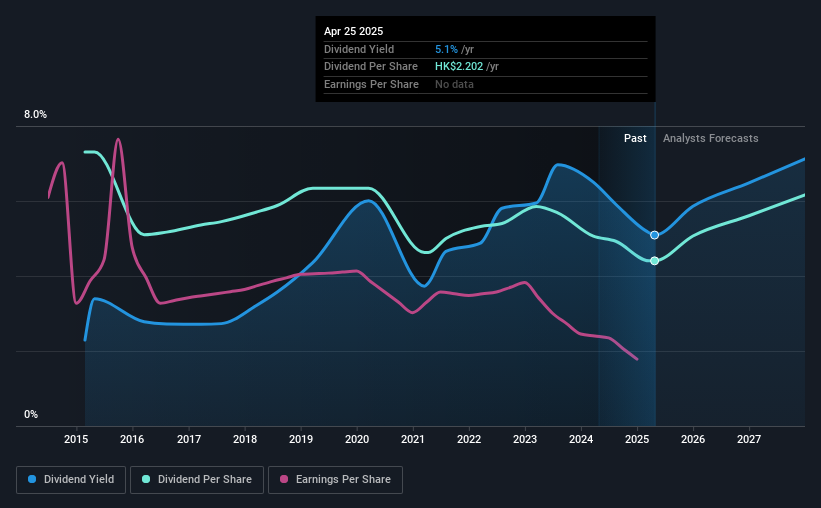This screenshot has width=821, height=508.
Task: Toggle the Dividend Yield legend button
Action: click(x=71, y=480)
